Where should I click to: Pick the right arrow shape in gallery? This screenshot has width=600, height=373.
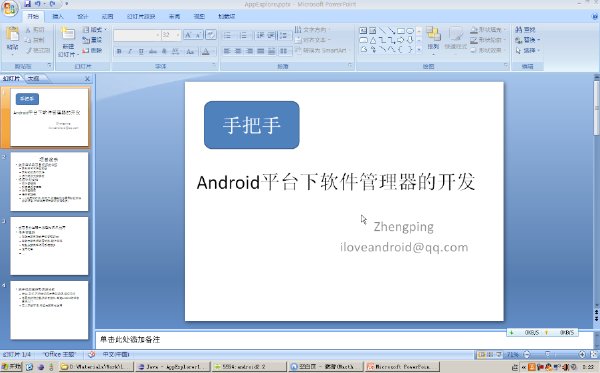pos(401,40)
